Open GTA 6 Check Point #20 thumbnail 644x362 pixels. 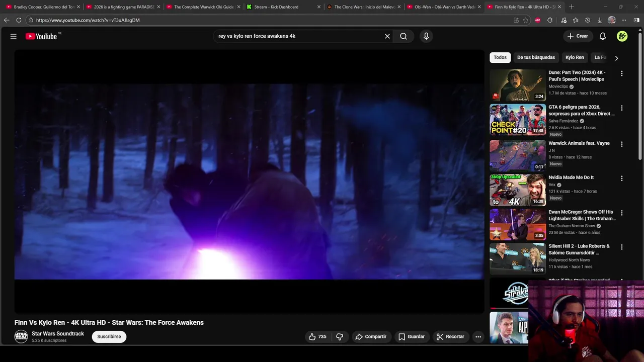pos(518,120)
